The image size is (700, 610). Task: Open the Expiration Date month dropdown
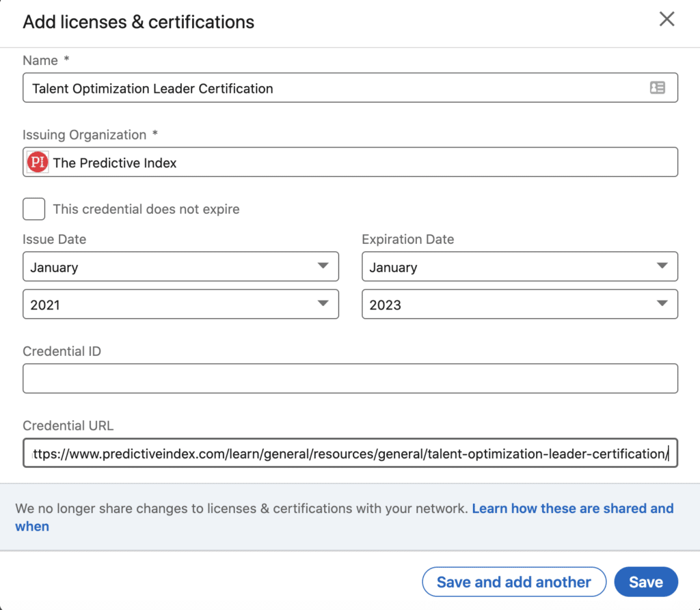point(520,266)
